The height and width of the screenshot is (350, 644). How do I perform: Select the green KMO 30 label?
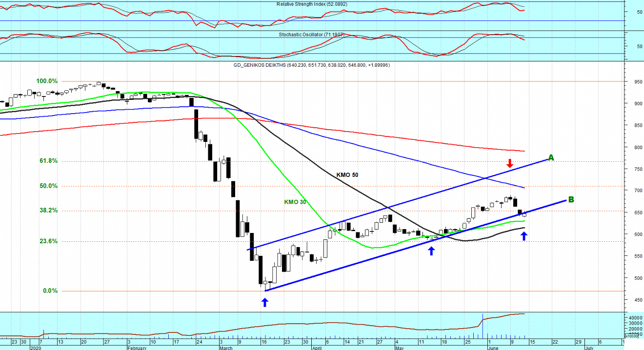click(x=295, y=202)
